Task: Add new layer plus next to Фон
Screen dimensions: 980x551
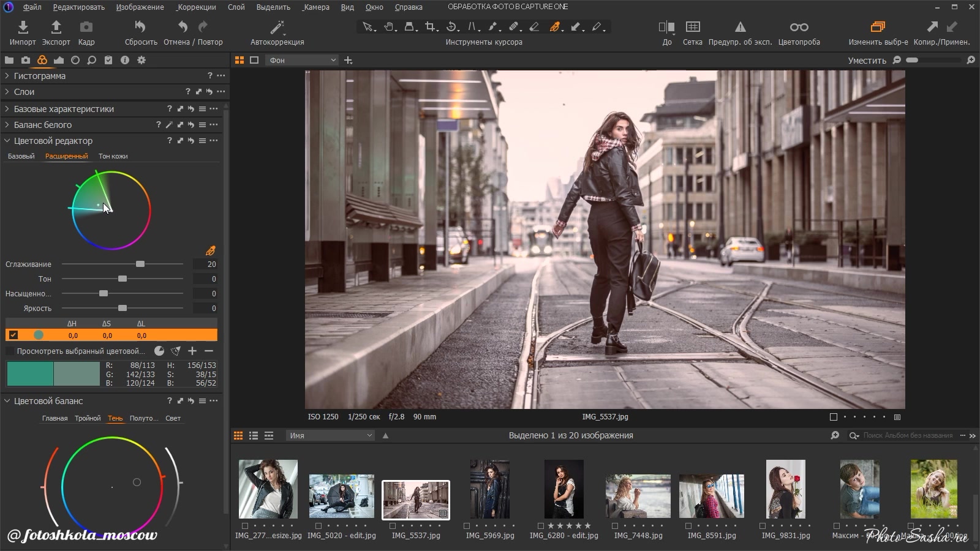Action: click(x=349, y=60)
